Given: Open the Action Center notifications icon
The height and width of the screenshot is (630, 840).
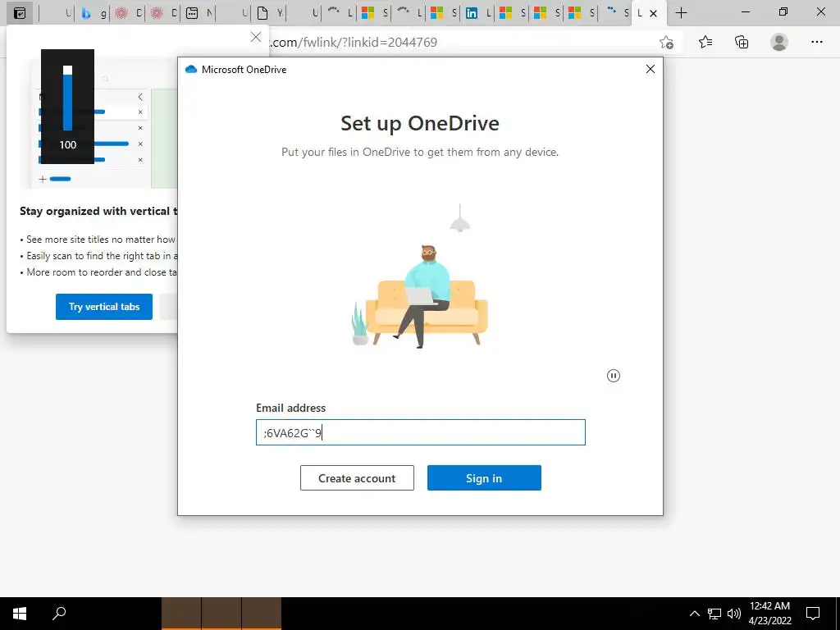Looking at the screenshot, I should (x=813, y=614).
